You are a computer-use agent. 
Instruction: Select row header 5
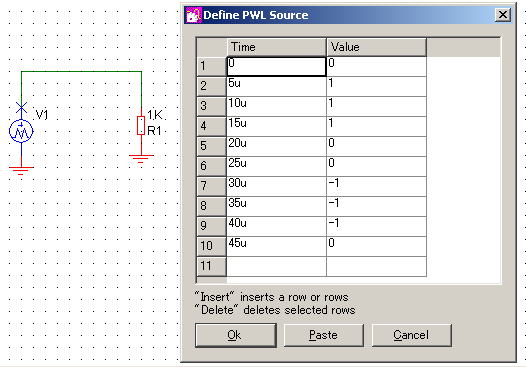(211, 146)
